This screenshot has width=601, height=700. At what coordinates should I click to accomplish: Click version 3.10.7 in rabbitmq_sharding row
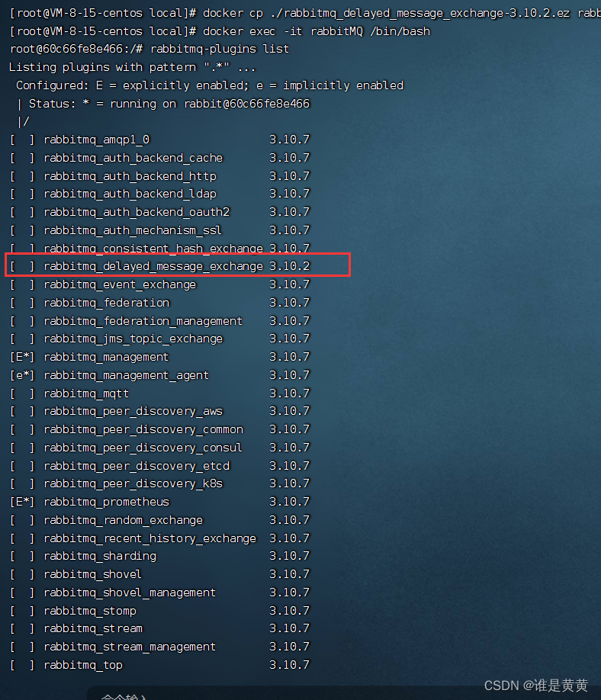click(289, 556)
